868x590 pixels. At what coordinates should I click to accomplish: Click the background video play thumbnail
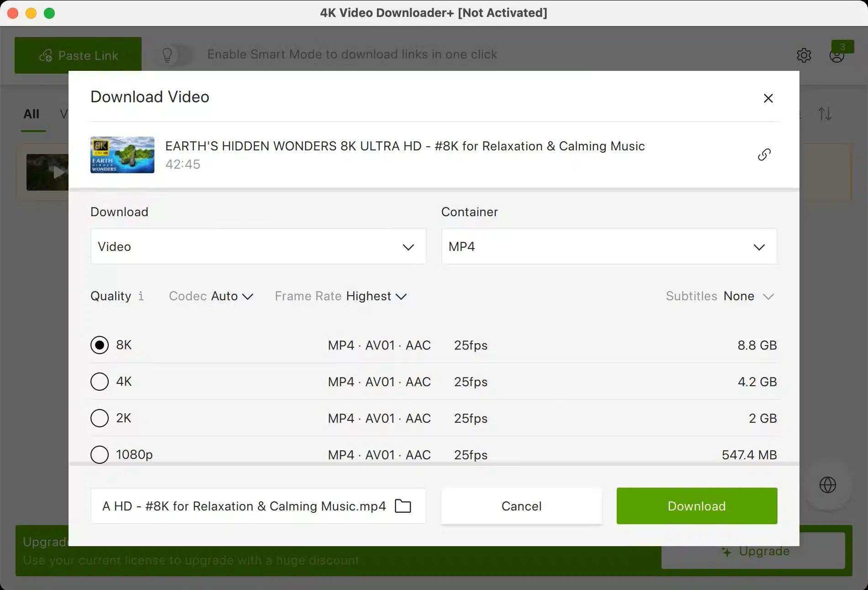tap(48, 172)
